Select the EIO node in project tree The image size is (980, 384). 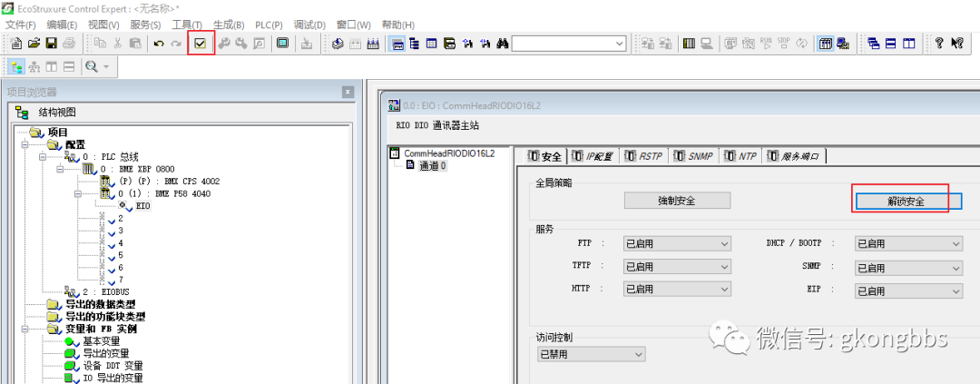pyautogui.click(x=143, y=206)
